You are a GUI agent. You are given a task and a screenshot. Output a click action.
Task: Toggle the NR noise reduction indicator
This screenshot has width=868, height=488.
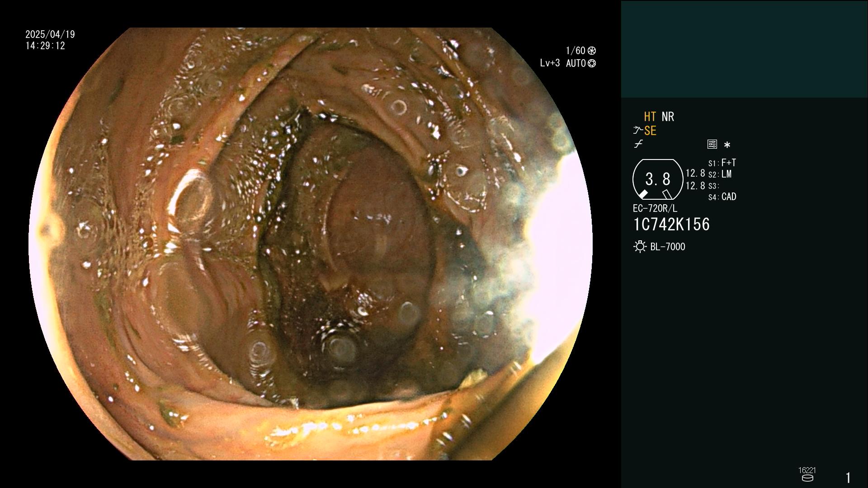tap(668, 117)
